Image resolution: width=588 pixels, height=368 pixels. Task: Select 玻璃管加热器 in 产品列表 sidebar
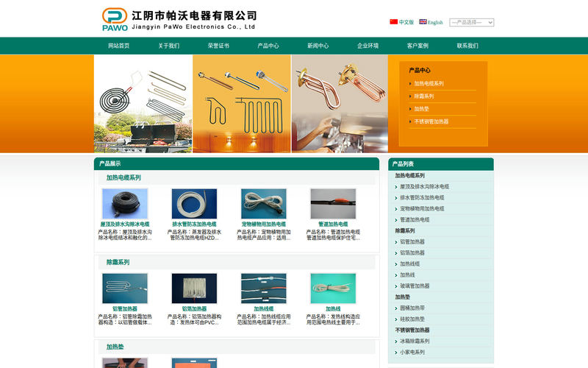pyautogui.click(x=415, y=286)
